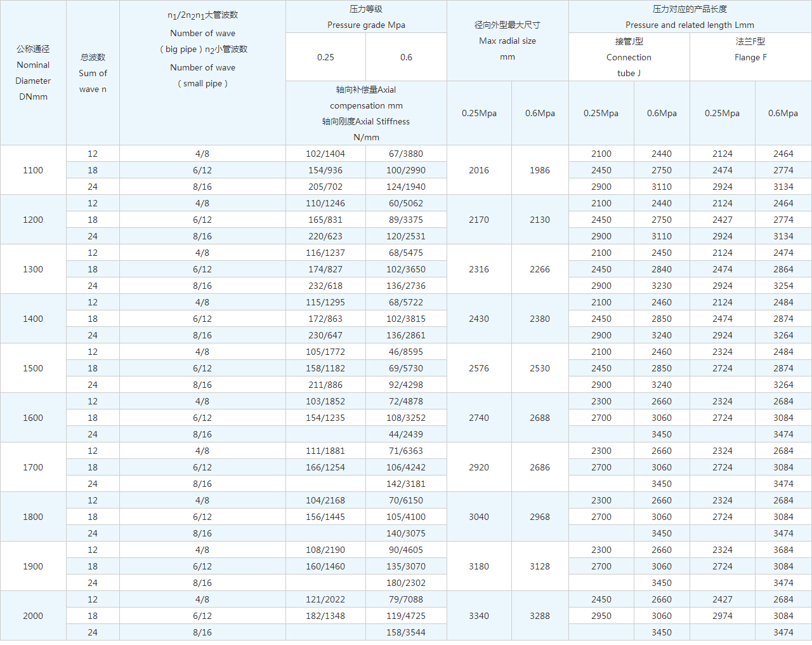Image resolution: width=812 pixels, height=645 pixels.
Task: Select the Connection tube J header cell
Action: (x=629, y=57)
